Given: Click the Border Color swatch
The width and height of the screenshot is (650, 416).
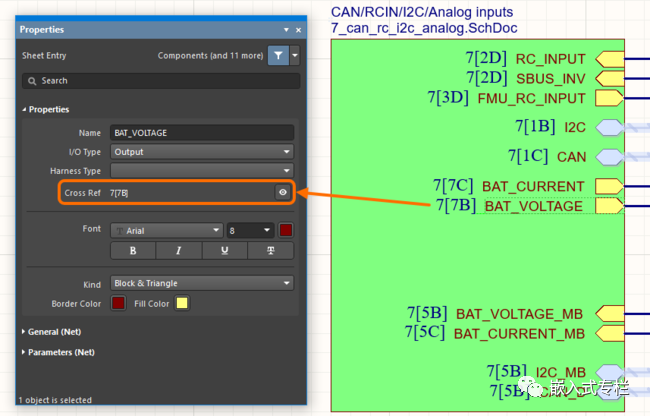Looking at the screenshot, I should (x=119, y=303).
